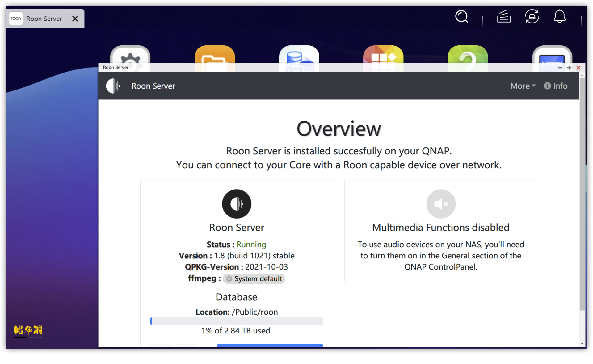Open the external devices sync icon

pyautogui.click(x=532, y=17)
